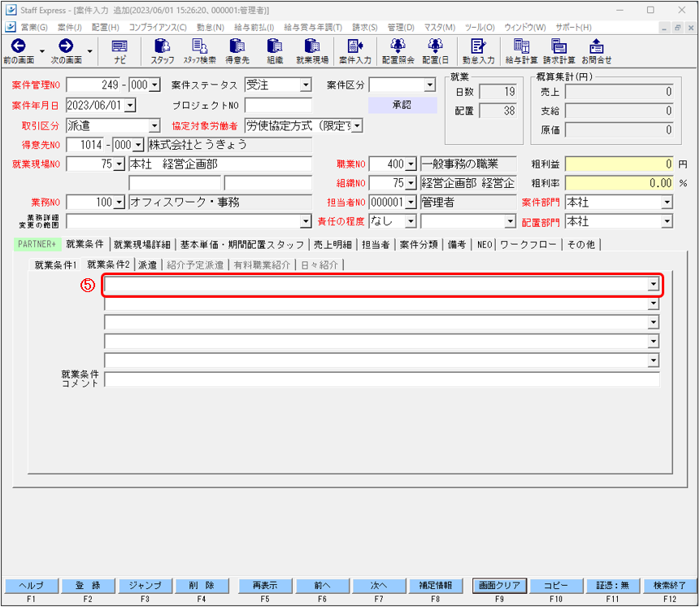This screenshot has height=607, width=700.
Task: Open the 職業NO dropdown arrow
Action: click(411, 164)
